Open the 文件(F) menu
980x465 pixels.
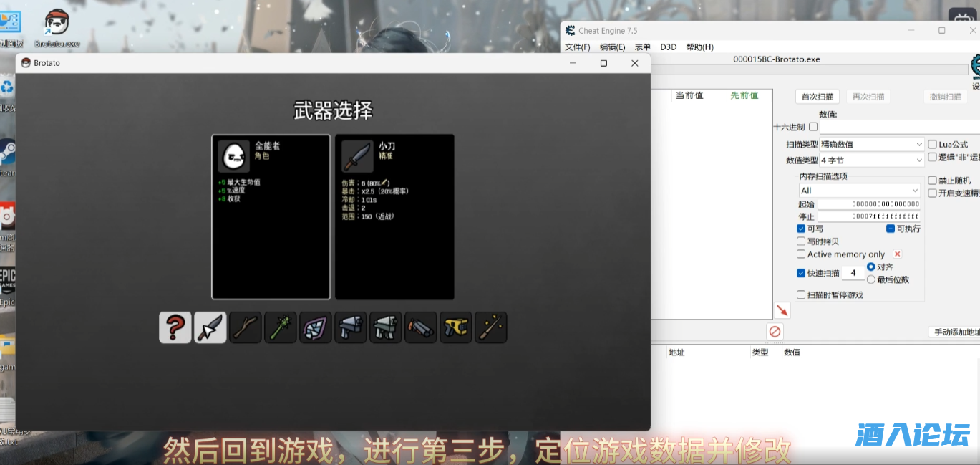tap(577, 47)
